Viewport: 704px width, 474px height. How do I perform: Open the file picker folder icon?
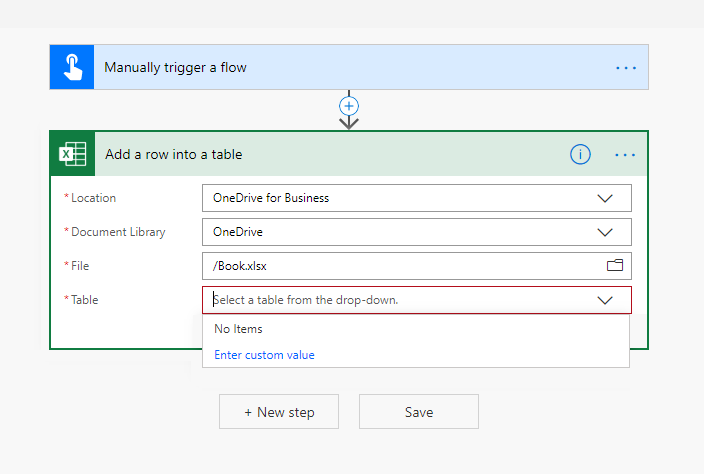coord(615,266)
